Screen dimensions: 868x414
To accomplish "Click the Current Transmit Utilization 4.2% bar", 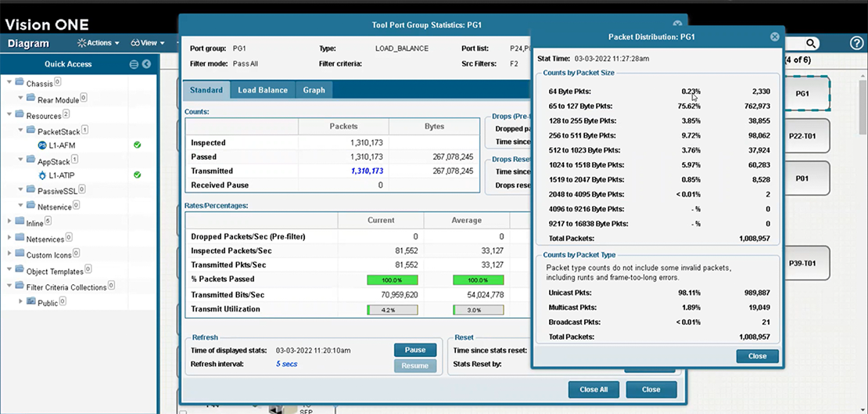I will [x=393, y=310].
